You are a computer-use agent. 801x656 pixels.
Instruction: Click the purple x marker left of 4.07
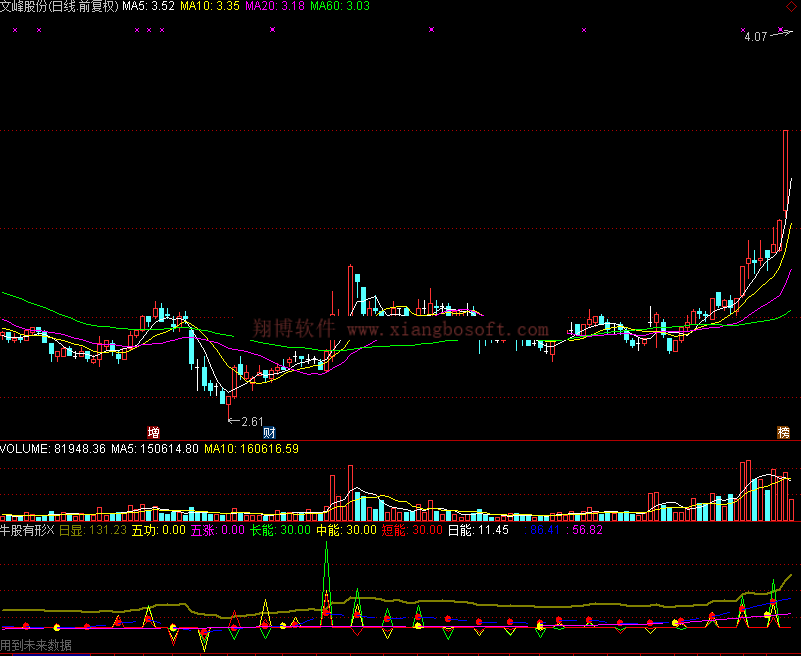point(743,30)
